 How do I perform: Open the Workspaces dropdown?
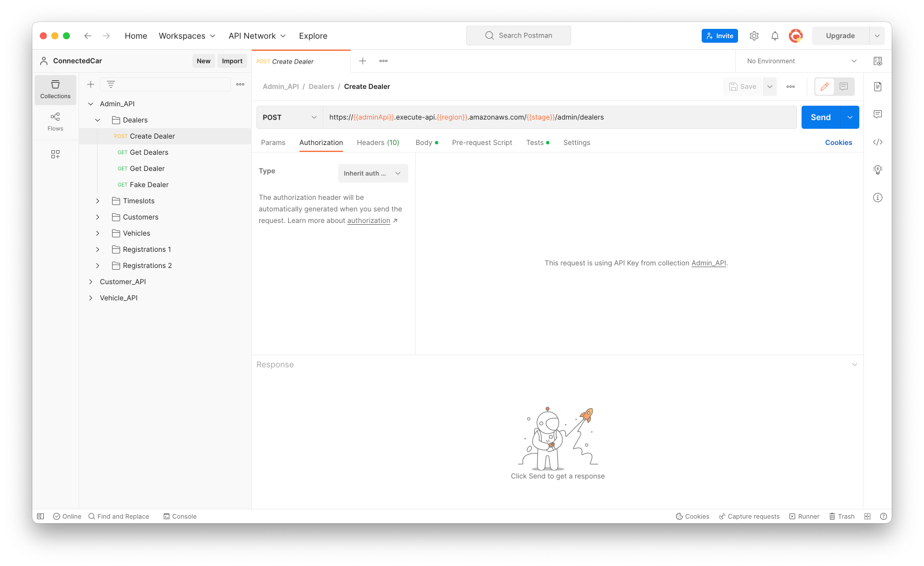[x=187, y=36]
